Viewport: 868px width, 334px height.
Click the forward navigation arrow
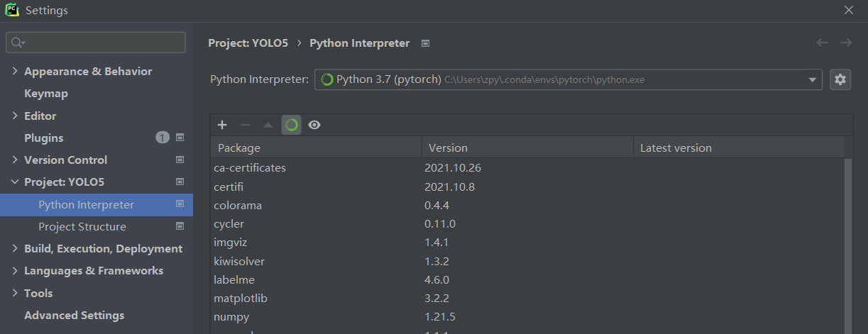(x=846, y=43)
